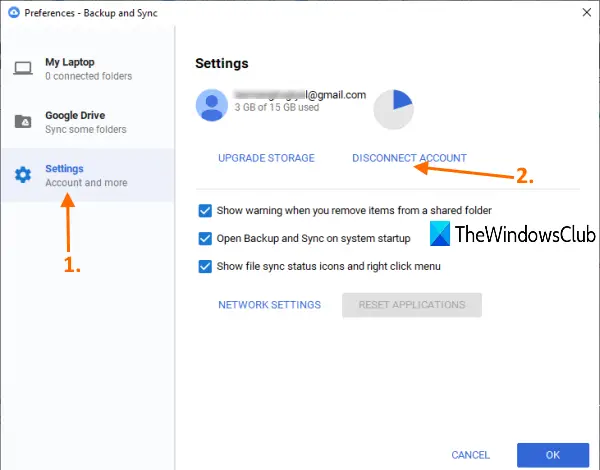Toggle Show file sync status icons checkbox

[x=205, y=266]
